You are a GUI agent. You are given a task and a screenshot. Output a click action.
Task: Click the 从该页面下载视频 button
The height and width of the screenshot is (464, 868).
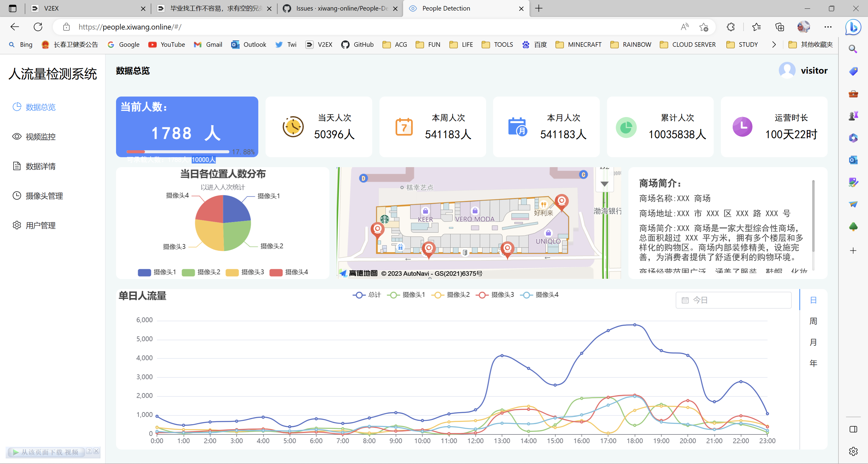[x=46, y=452]
